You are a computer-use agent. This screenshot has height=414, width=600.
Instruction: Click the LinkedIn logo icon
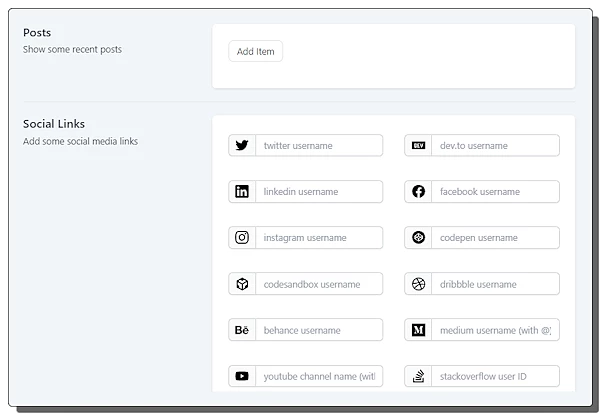[242, 191]
